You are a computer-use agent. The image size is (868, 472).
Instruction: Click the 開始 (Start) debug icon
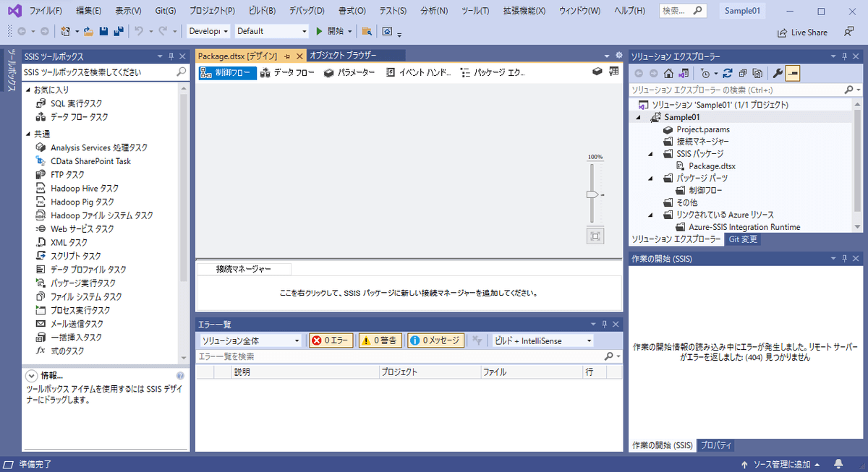click(331, 31)
